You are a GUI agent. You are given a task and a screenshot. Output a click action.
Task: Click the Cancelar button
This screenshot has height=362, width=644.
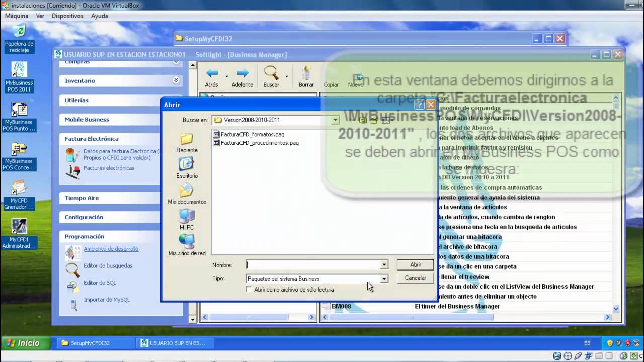pyautogui.click(x=415, y=278)
